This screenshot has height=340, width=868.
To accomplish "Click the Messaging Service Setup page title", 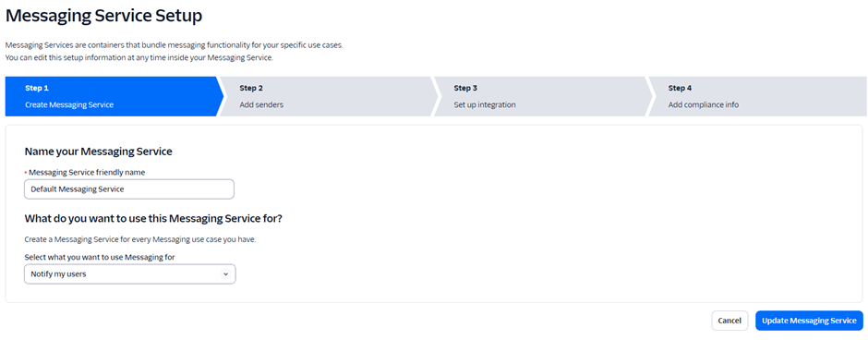I will point(103,16).
